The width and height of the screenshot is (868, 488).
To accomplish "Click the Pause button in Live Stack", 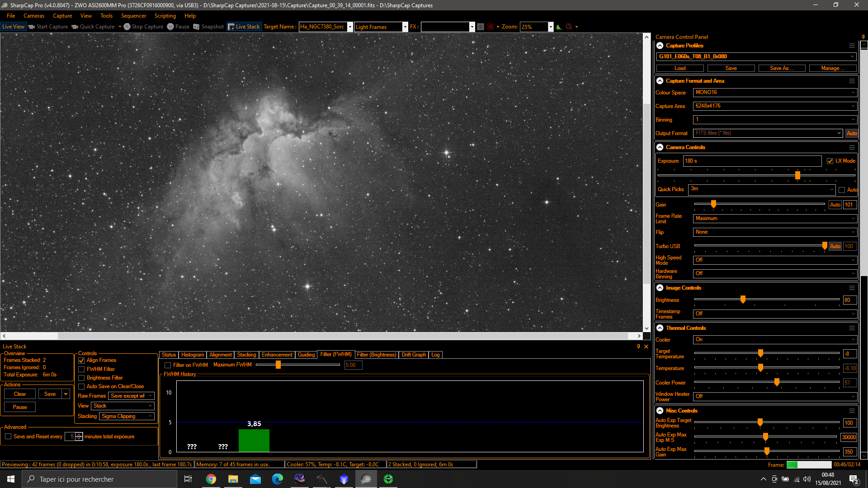I will 20,407.
